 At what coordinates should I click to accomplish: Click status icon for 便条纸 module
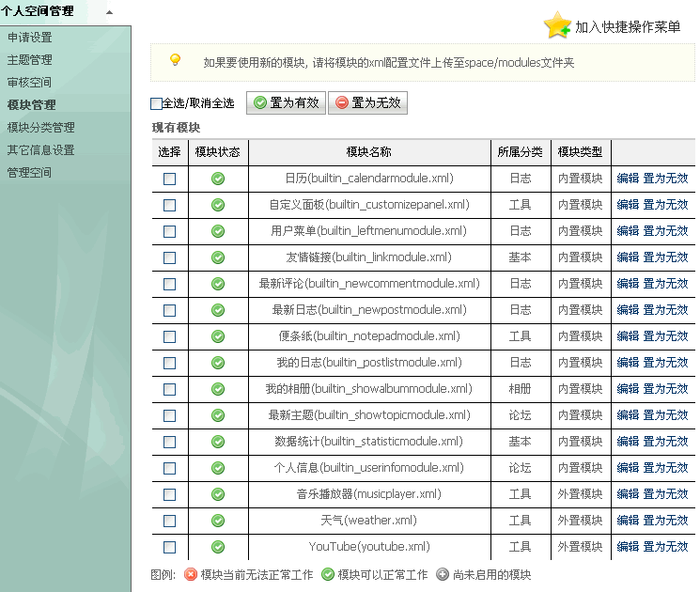[218, 336]
